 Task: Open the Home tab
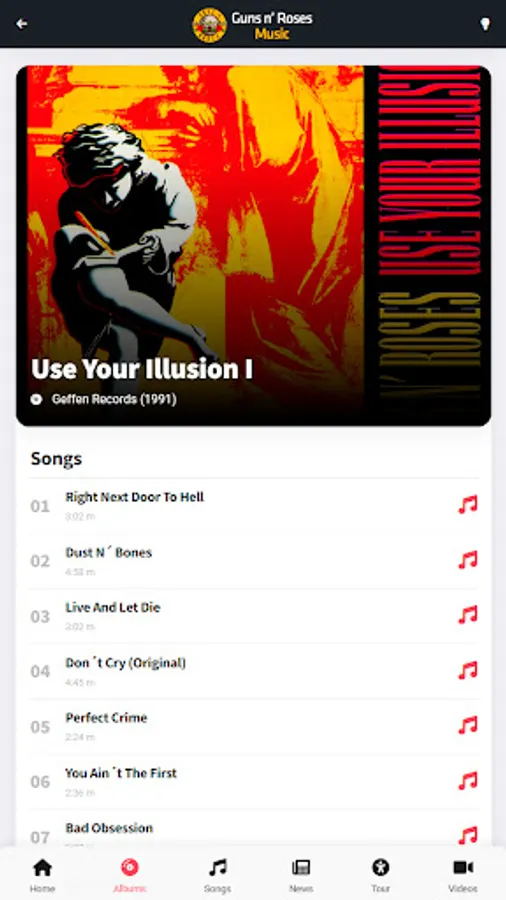pyautogui.click(x=42, y=875)
